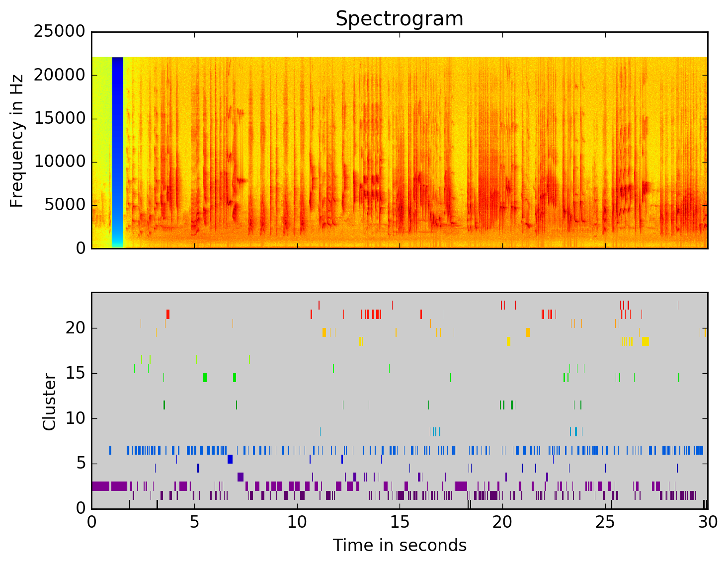Click the "Frequency in Hz" axis label

coord(17,141)
